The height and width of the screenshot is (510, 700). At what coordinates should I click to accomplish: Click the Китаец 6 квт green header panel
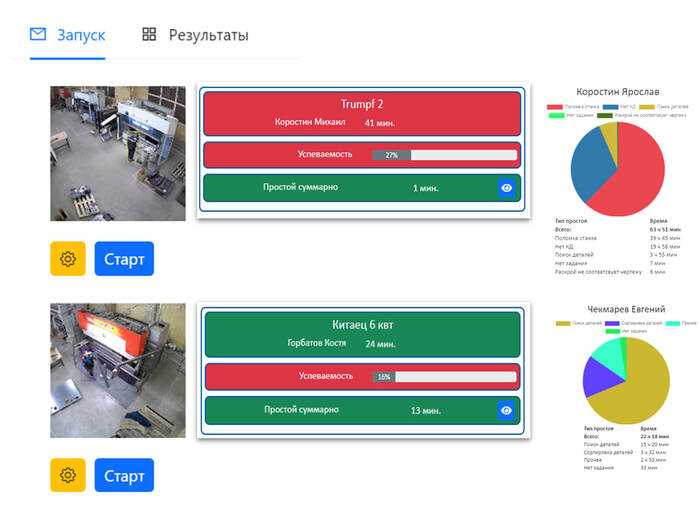362,333
